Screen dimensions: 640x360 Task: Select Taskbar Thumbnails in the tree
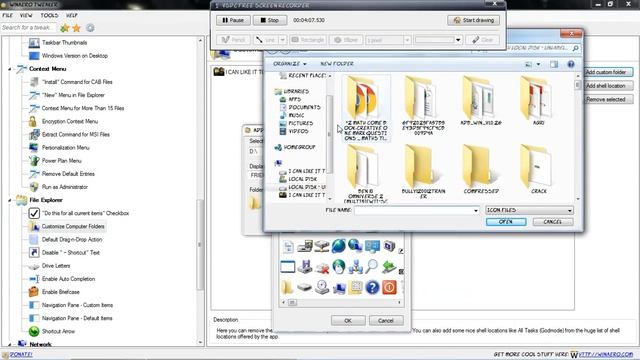(x=64, y=42)
